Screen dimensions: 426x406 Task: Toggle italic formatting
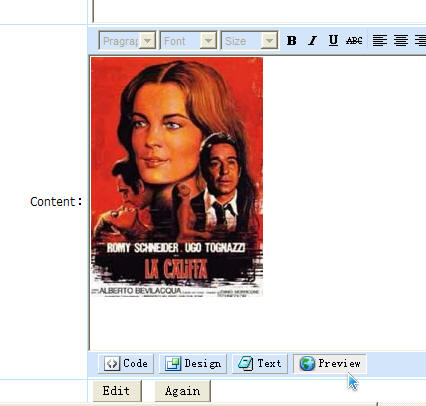coord(312,40)
